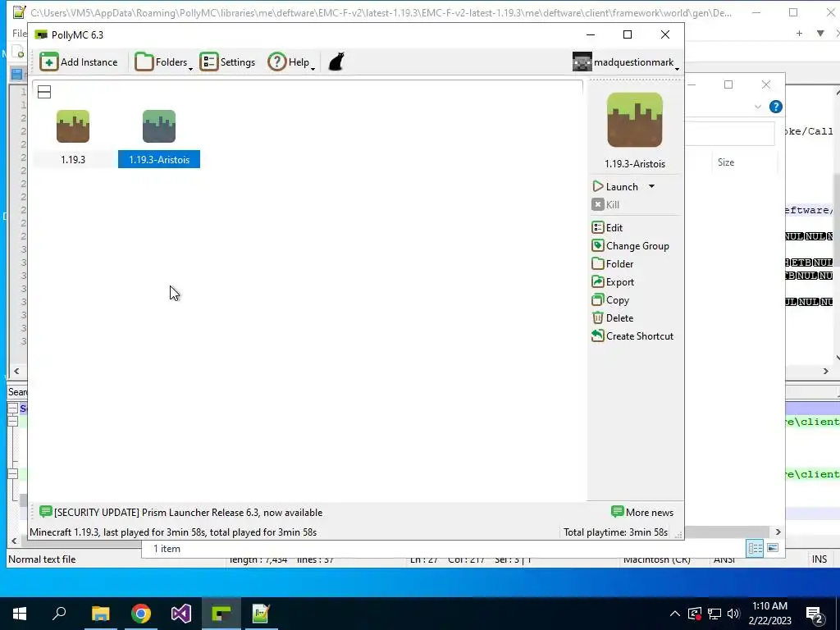Click the Size column header in Explorer
Image resolution: width=840 pixels, height=630 pixels.
726,162
